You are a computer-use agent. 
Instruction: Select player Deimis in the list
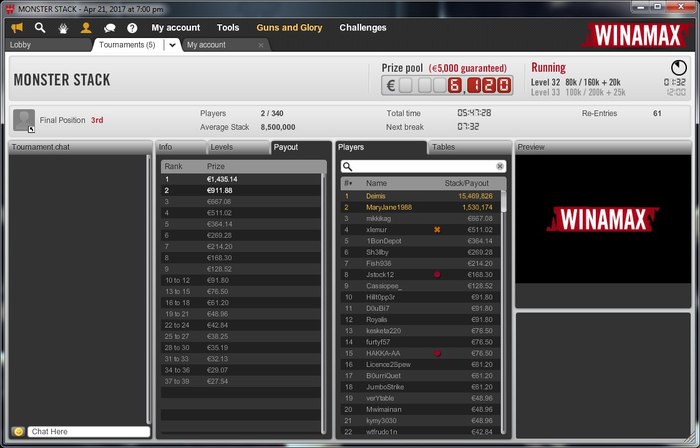[x=421, y=196]
